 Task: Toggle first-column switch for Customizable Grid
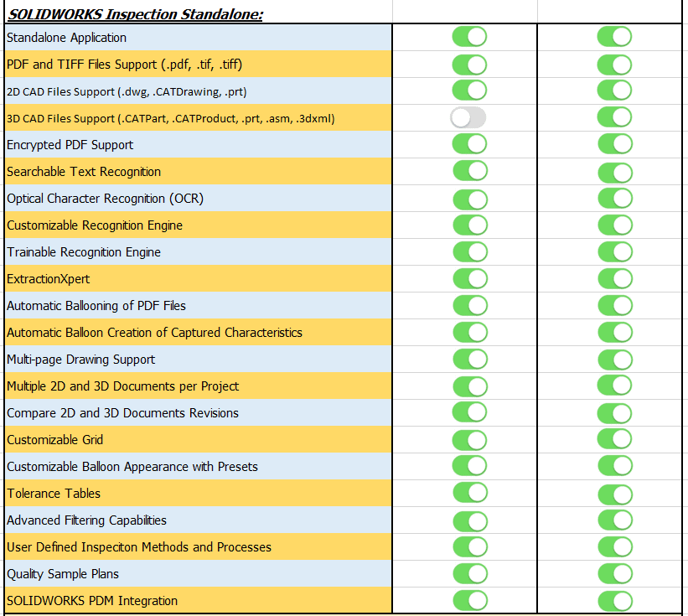tap(469, 440)
